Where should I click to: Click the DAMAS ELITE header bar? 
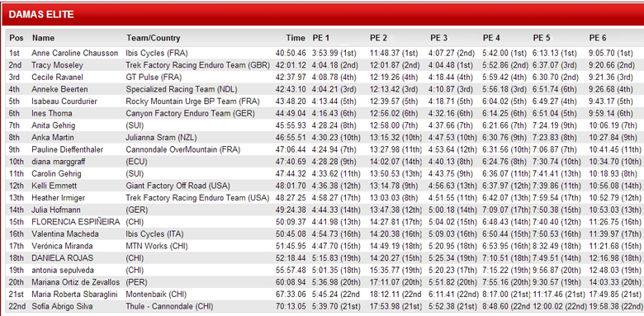[x=322, y=14]
